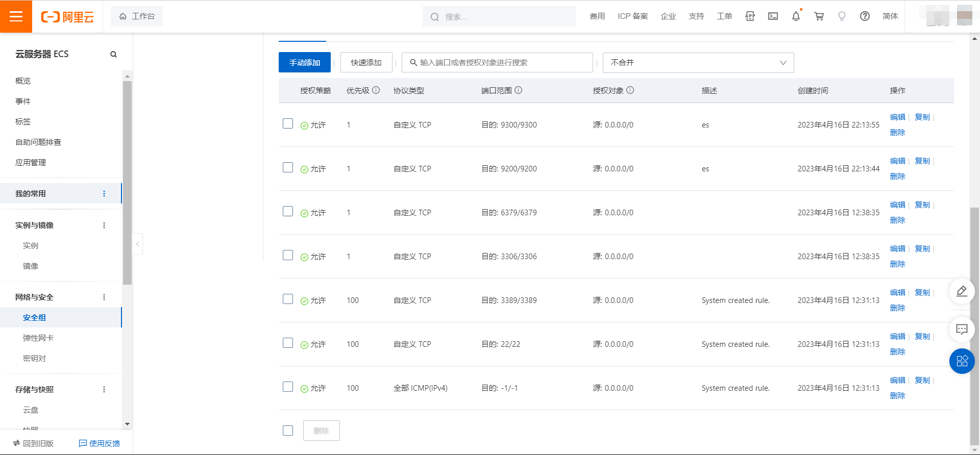Click the page vertical scrollbar thumb

(x=975, y=326)
